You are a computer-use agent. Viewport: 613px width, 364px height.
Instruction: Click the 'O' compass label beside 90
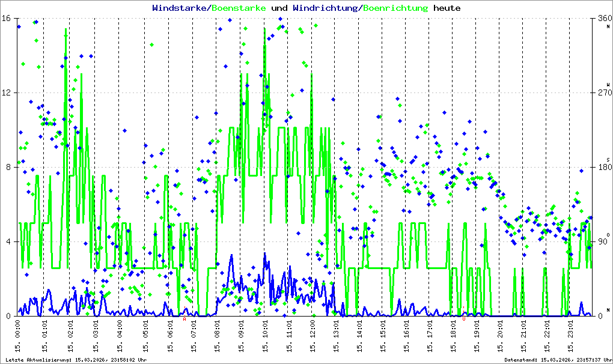pyautogui.click(x=608, y=234)
